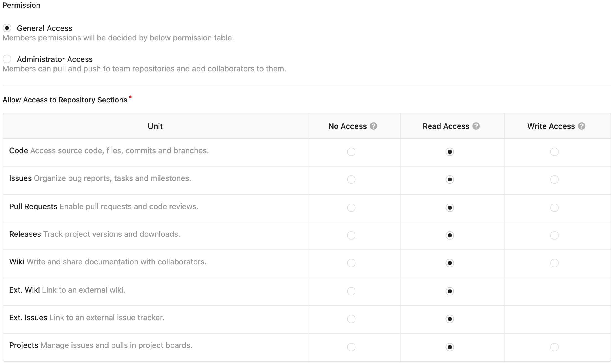Set Ext. Wiki to No Access
614x364 pixels.
pyautogui.click(x=351, y=291)
